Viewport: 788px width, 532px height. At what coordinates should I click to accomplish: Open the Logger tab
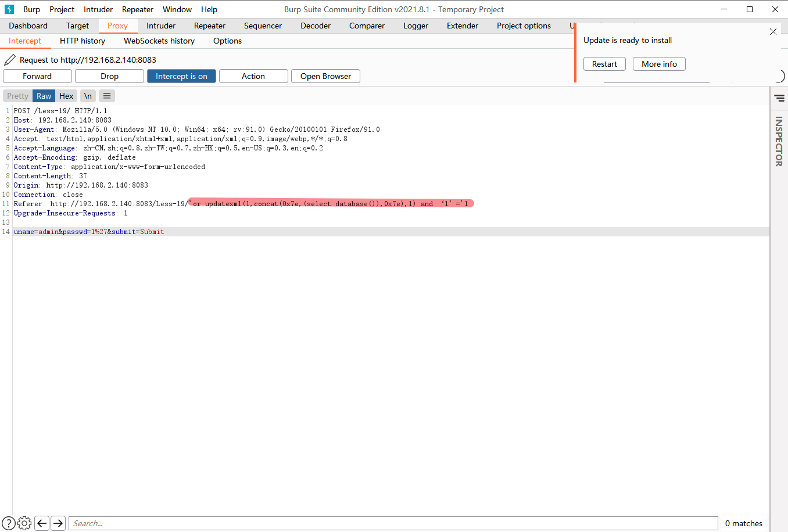pyautogui.click(x=416, y=26)
